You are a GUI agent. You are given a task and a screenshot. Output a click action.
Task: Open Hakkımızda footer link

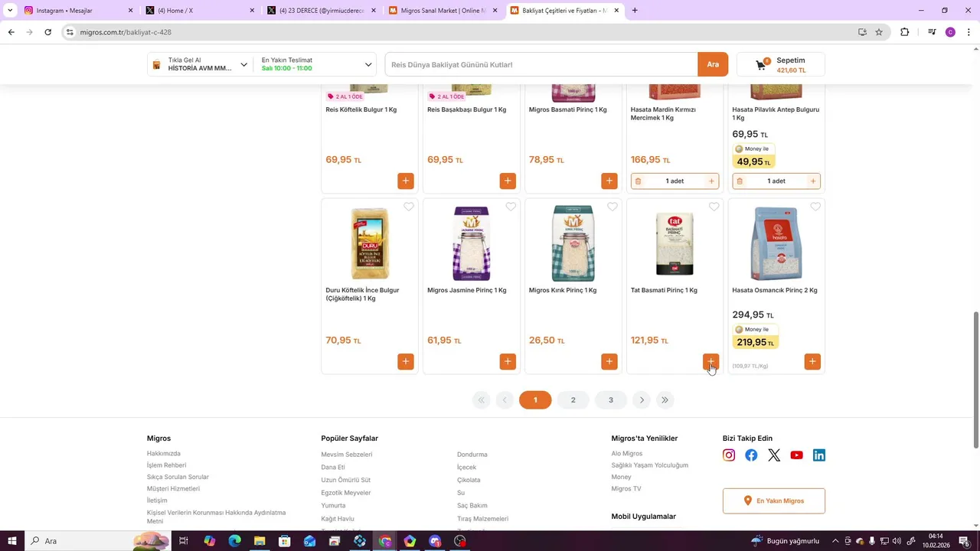click(x=164, y=454)
